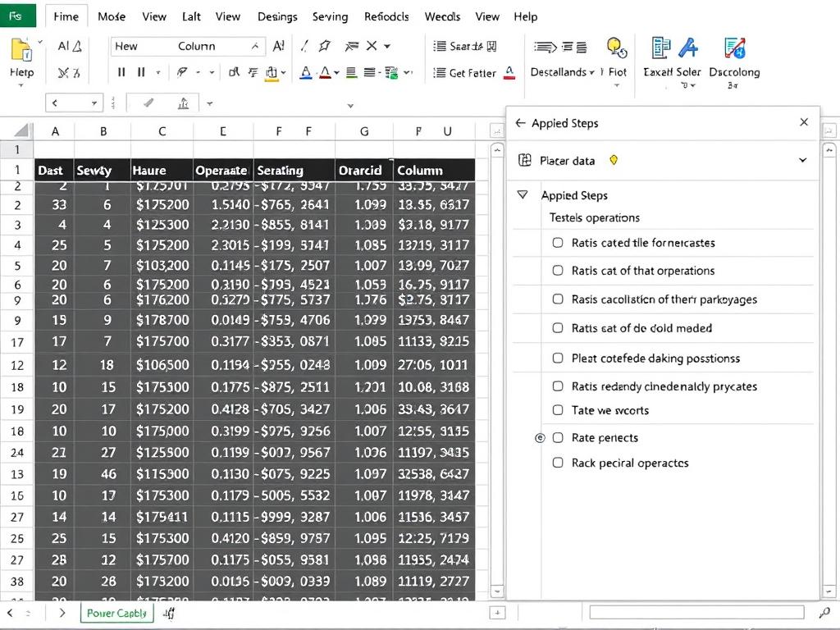This screenshot has width=840, height=630.
Task: Open the Placer data dropdown chevron
Action: coord(802,162)
